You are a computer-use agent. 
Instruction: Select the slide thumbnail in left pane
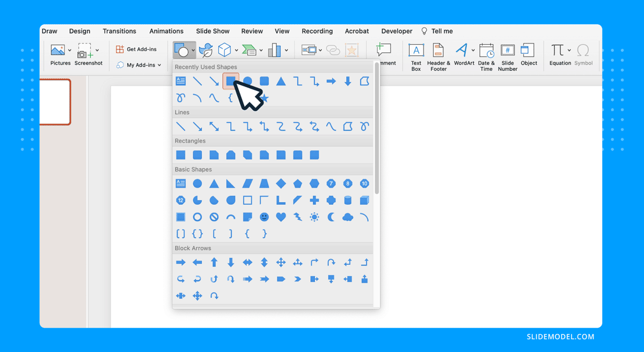coord(55,102)
